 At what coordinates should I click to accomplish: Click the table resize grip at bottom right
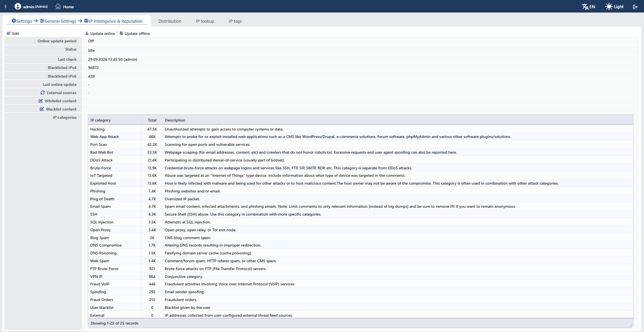tap(631, 325)
